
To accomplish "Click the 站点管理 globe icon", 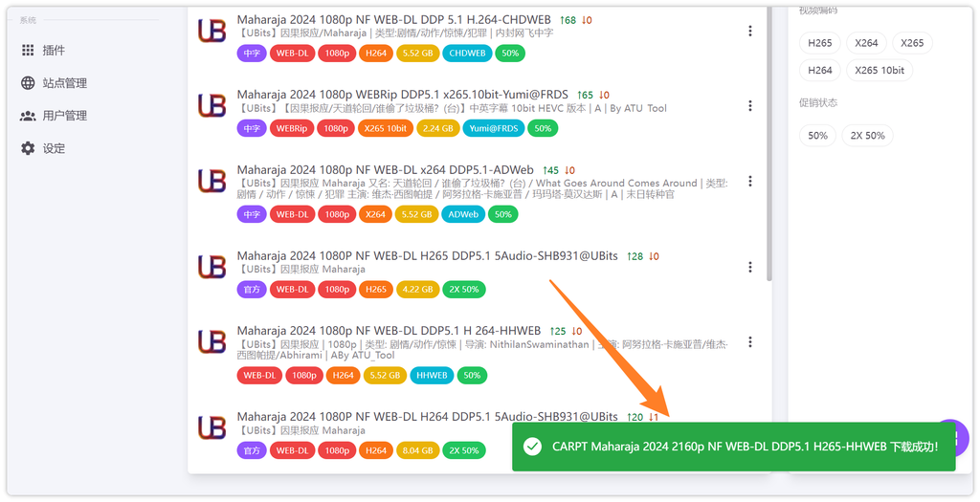I will [x=28, y=83].
